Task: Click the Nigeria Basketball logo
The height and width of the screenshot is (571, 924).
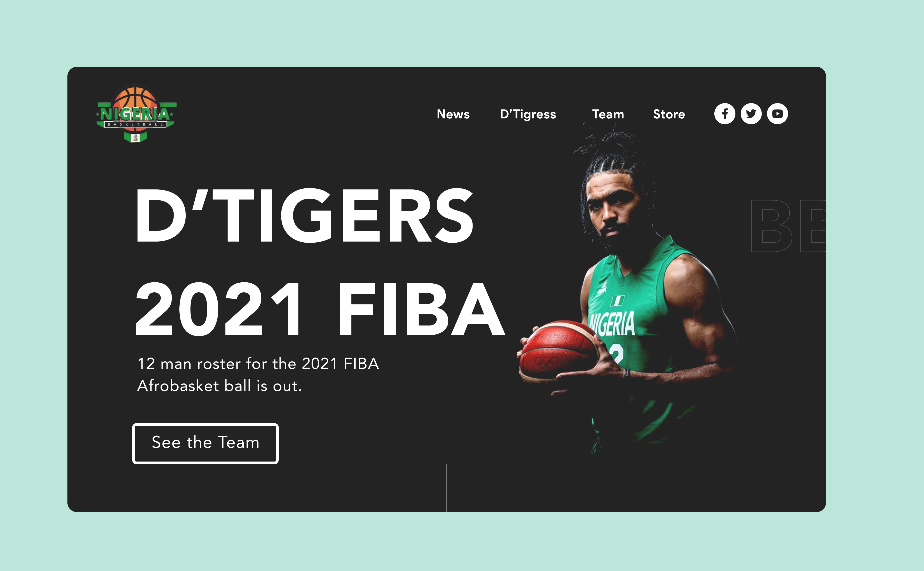Action: click(136, 114)
